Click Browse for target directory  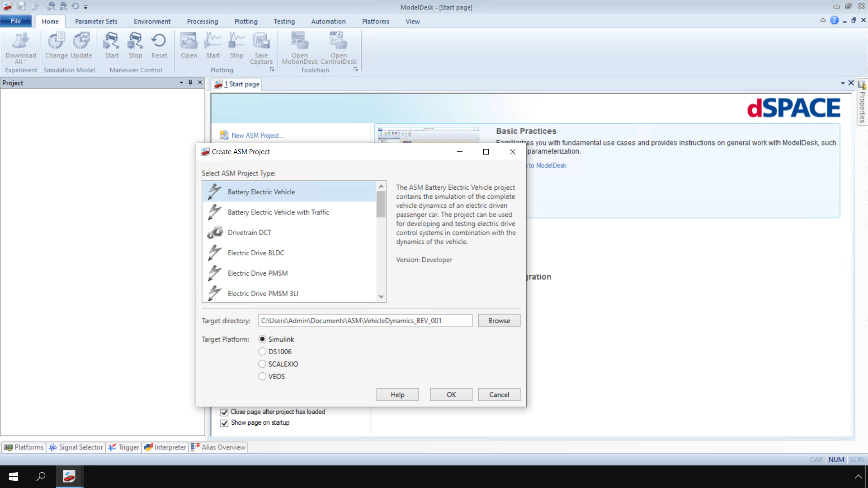pos(499,321)
